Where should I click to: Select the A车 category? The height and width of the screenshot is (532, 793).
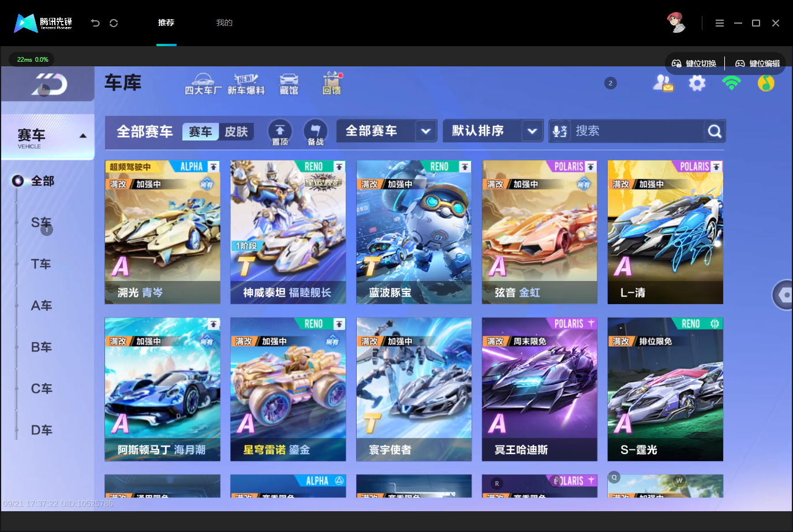click(41, 306)
